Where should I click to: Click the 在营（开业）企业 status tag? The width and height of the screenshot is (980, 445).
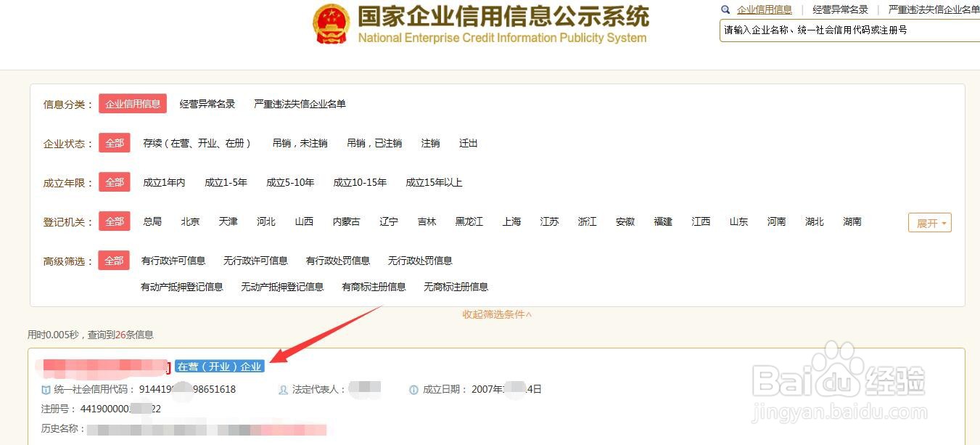[220, 367]
